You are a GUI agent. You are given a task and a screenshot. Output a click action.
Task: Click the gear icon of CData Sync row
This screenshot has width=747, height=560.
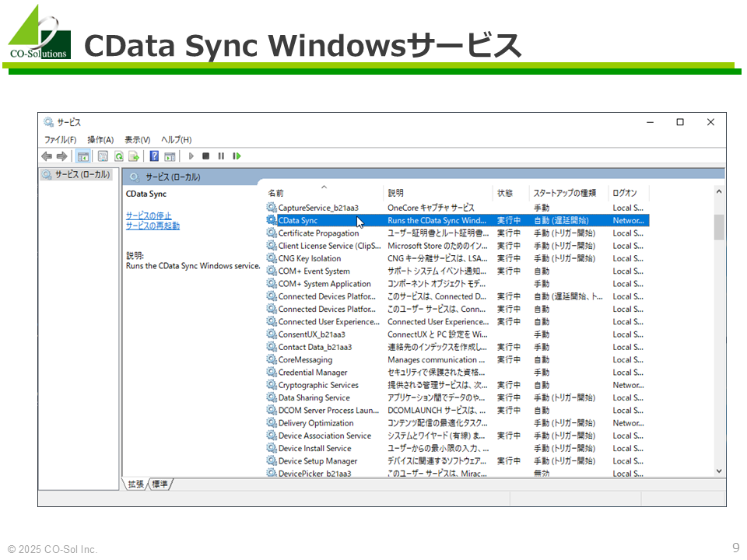[272, 220]
